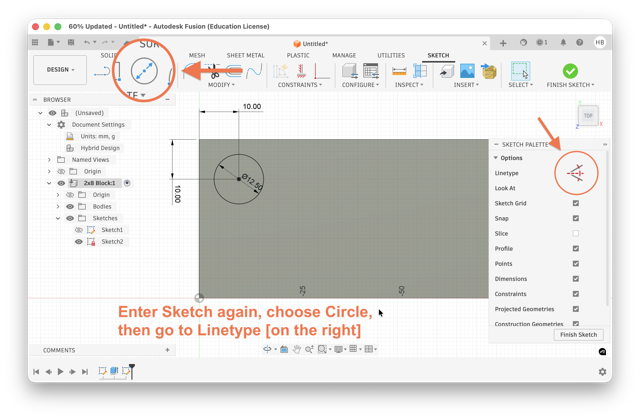Uncheck the Dimensions checkbox
Viewport: 640px width, 419px height.
coord(576,279)
